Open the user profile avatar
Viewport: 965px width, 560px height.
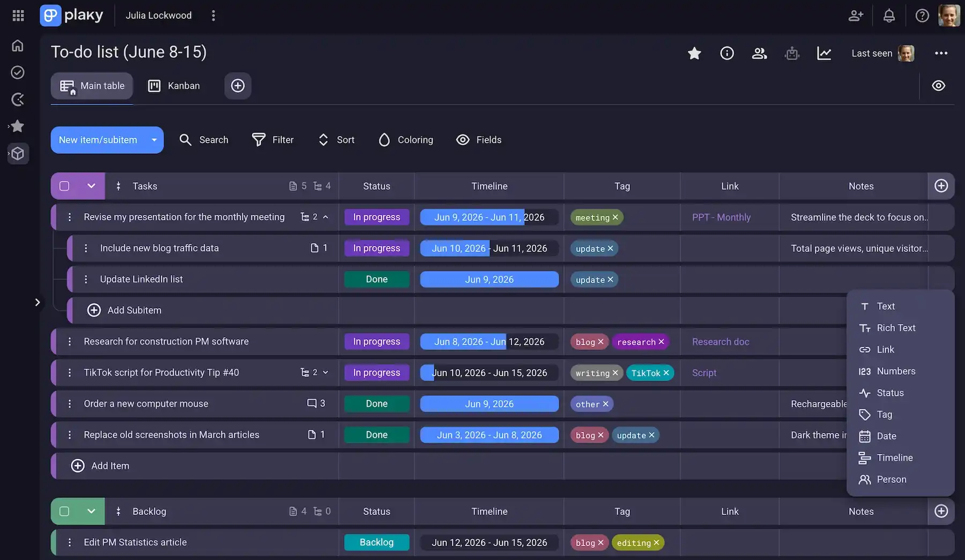click(x=949, y=16)
